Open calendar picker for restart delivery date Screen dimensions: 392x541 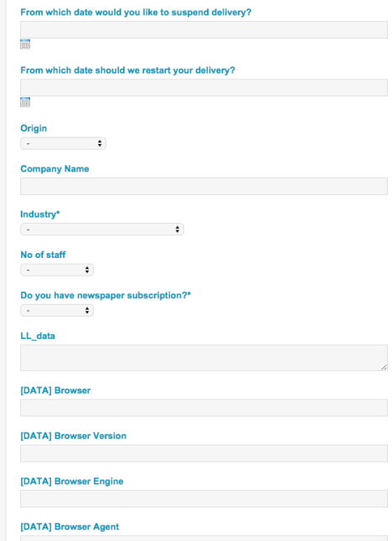25,102
